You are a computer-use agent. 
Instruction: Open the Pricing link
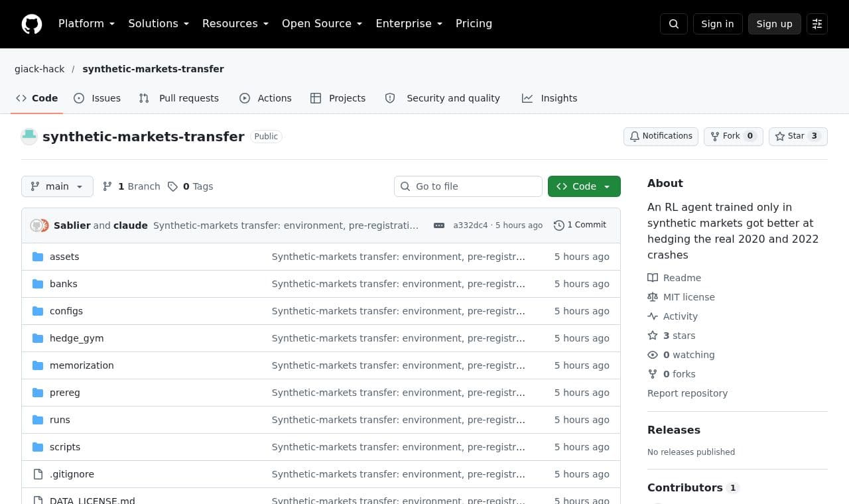coord(474,24)
